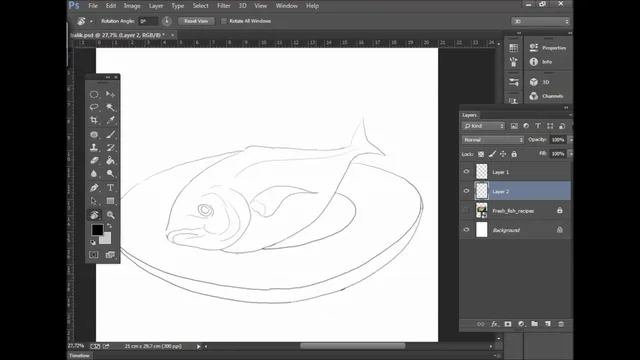Lock image pixels with brush icon
Viewport: 640px width, 360px height.
pos(492,154)
